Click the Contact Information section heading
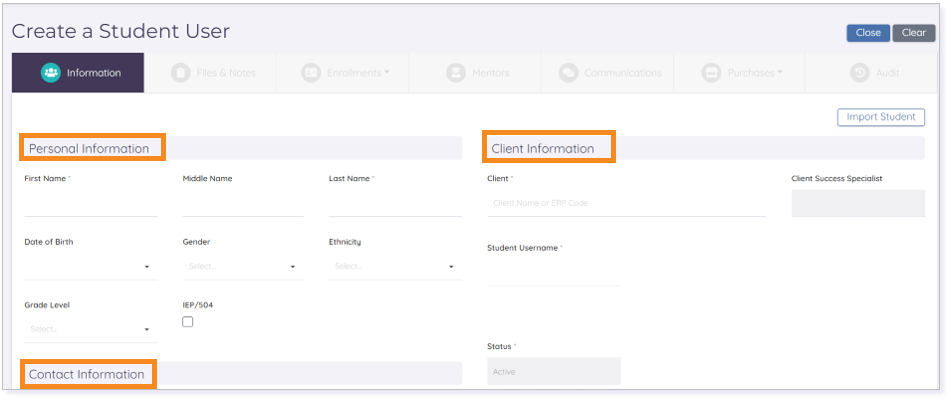The image size is (951, 403). (x=87, y=374)
